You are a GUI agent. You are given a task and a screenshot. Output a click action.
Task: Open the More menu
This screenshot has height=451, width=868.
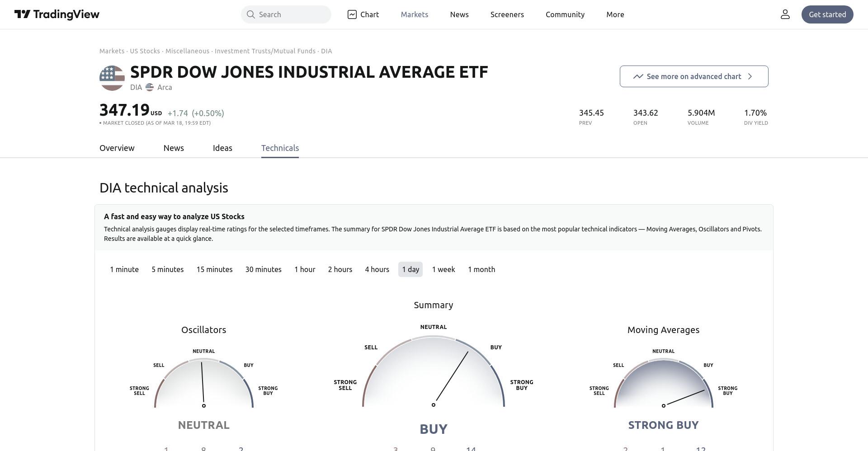tap(615, 14)
